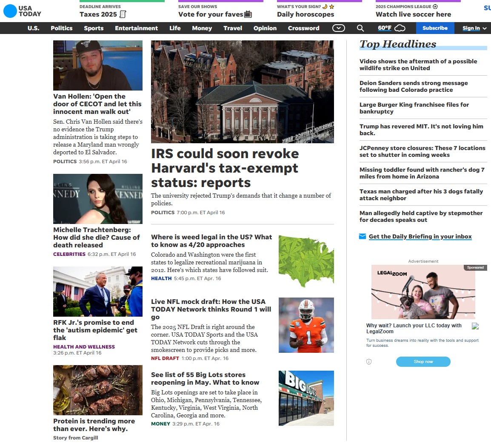Open Where is weed legal in the US article
Viewport: 491px width, 448px height.
pos(211,241)
